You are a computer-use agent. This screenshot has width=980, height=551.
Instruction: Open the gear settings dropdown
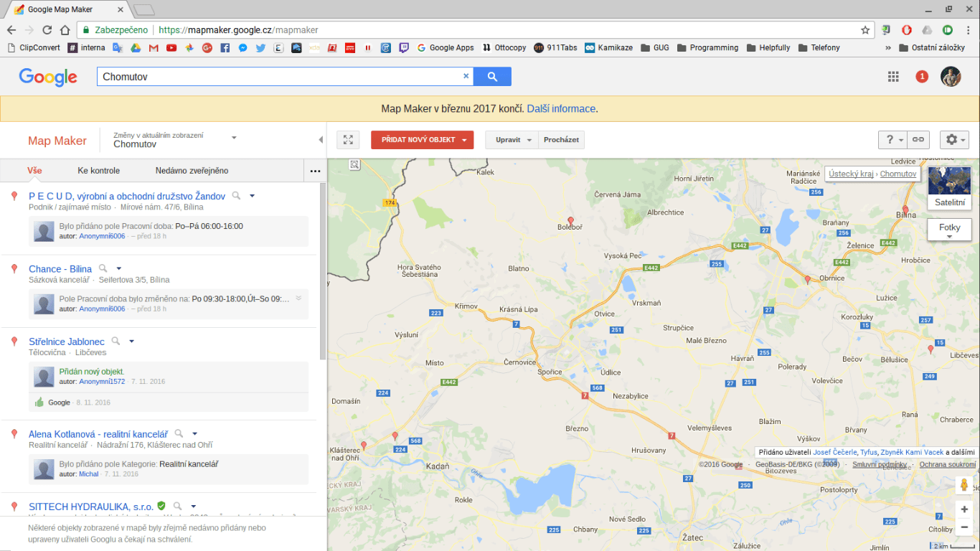pos(955,140)
